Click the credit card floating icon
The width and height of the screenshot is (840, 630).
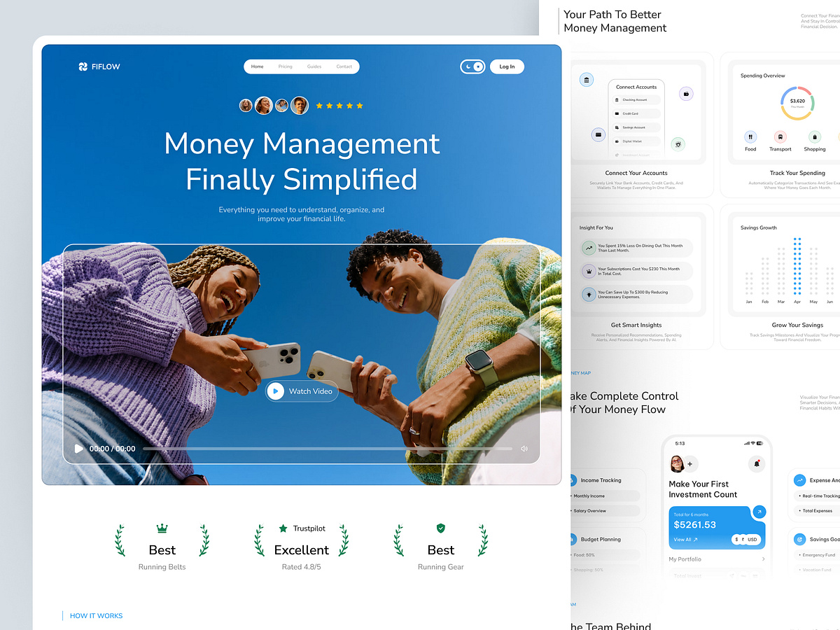click(x=598, y=134)
